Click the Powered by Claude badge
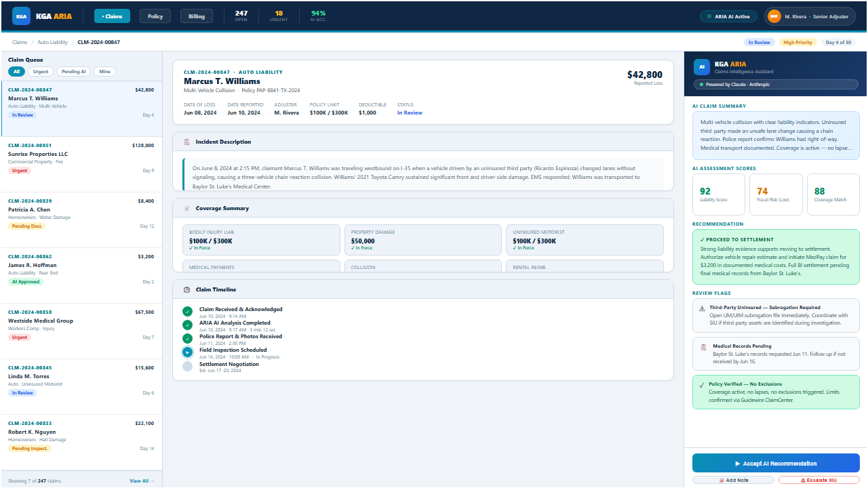 (776, 85)
